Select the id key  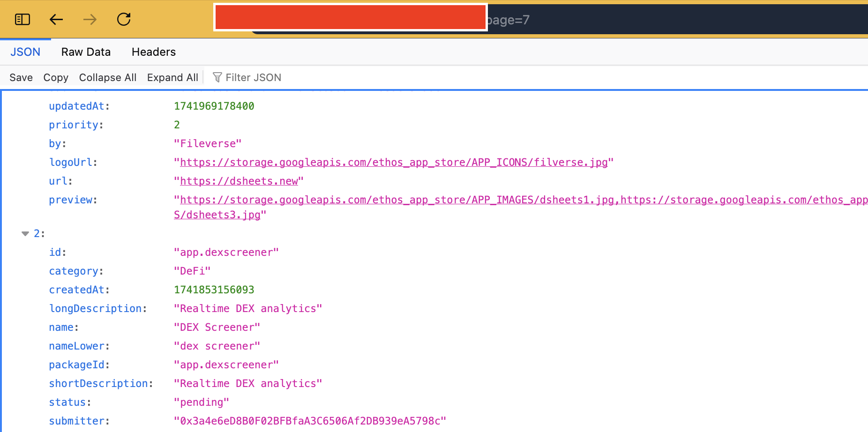pos(55,252)
